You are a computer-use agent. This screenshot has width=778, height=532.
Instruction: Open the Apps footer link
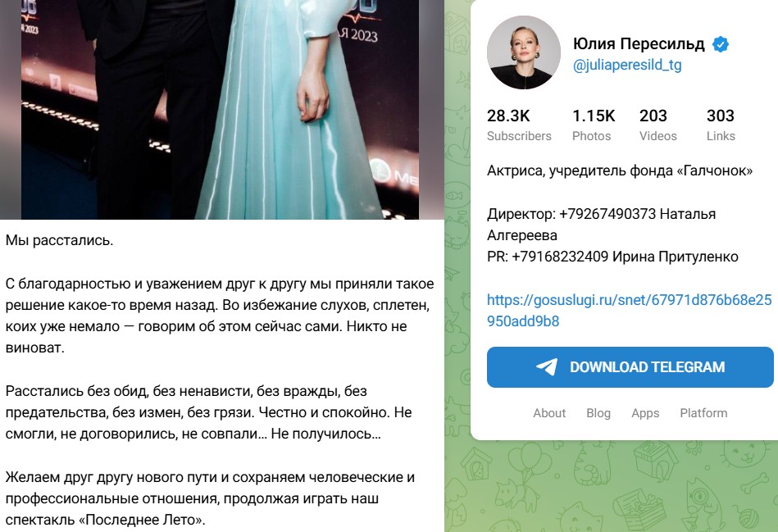coord(645,413)
